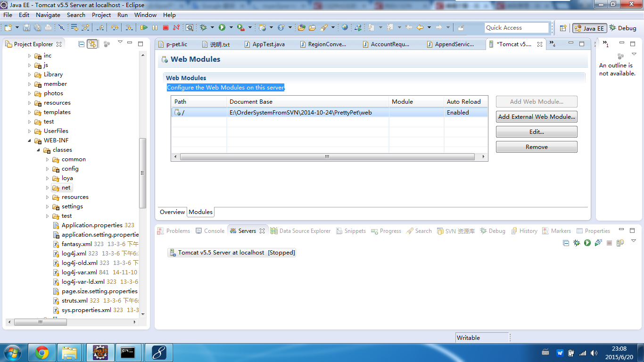
Task: Open the Data Source Explorer tab
Action: coord(300,231)
